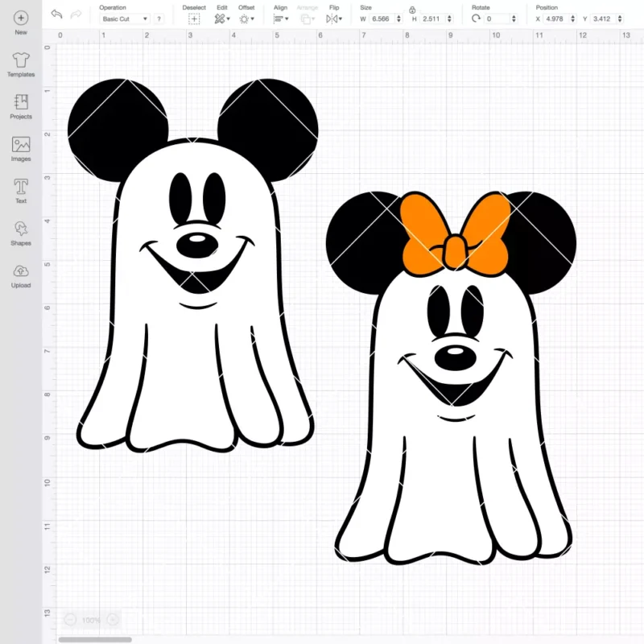The width and height of the screenshot is (644, 644).
Task: Click the New project plus icon
Action: pos(21,18)
